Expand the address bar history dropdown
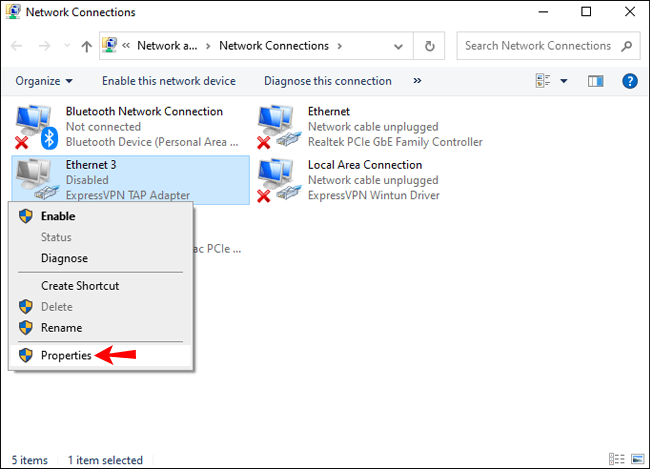Image resolution: width=650 pixels, height=469 pixels. 398,46
